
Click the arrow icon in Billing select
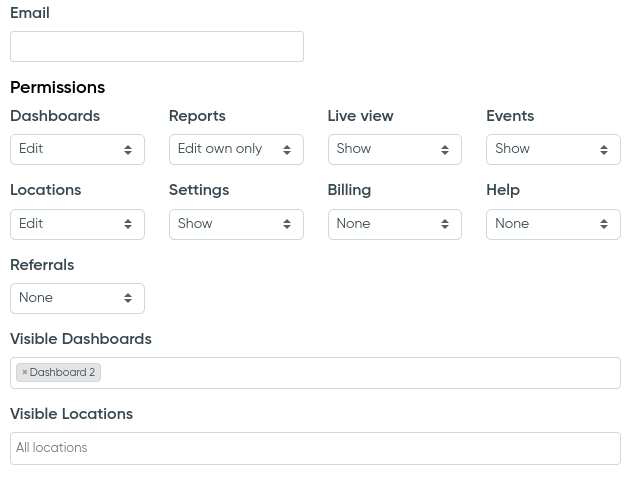[x=445, y=224]
